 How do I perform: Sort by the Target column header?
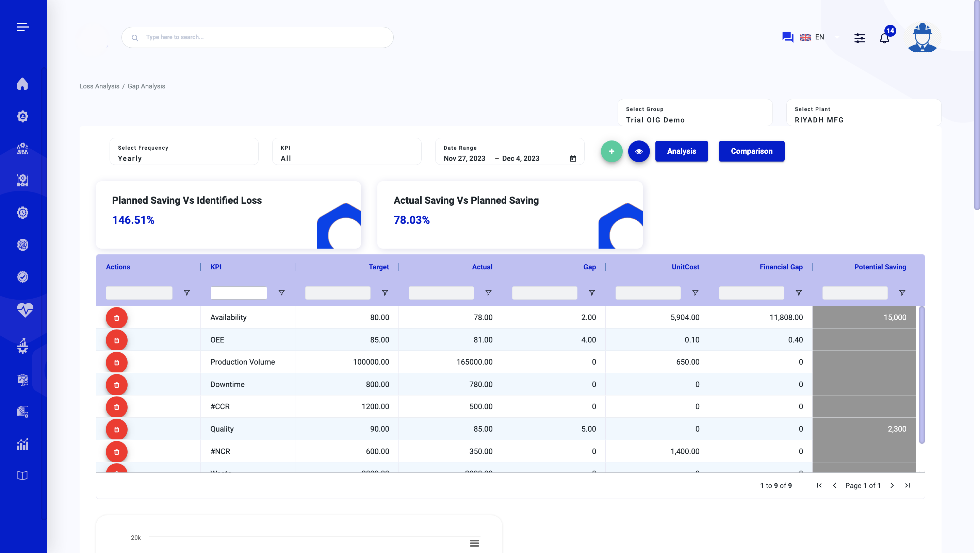[x=379, y=267]
